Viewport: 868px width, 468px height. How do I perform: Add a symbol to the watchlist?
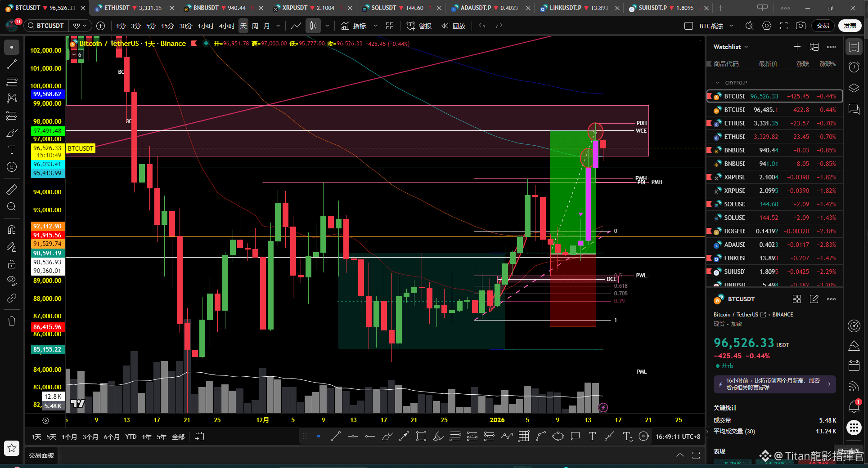pos(797,47)
